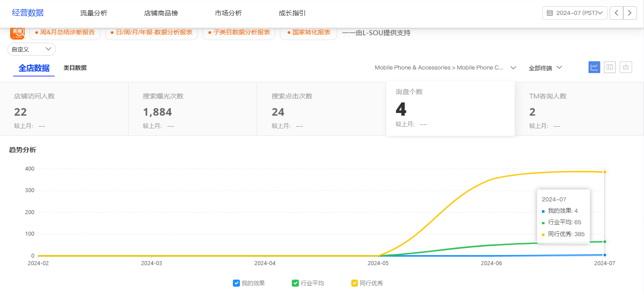Go to 市场分析 in top navigation

coord(228,13)
